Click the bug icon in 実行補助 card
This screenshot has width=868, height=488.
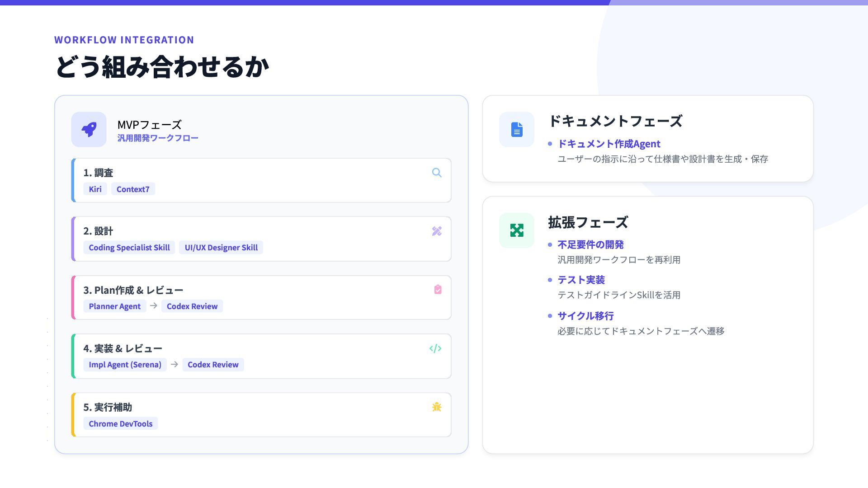pyautogui.click(x=436, y=407)
